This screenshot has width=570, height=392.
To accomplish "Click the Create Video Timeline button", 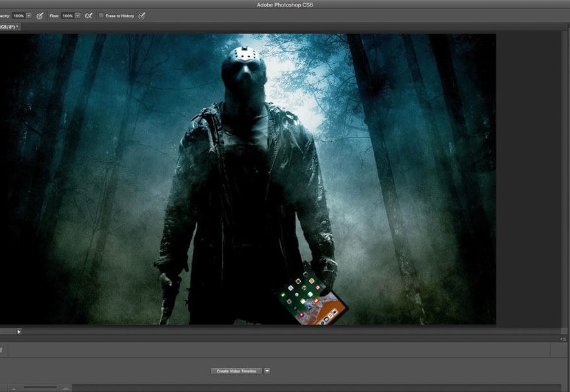I will tap(236, 371).
